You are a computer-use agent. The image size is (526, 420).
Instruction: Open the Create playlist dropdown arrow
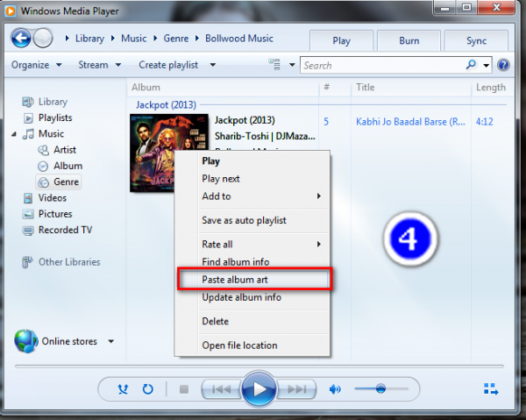tap(213, 65)
